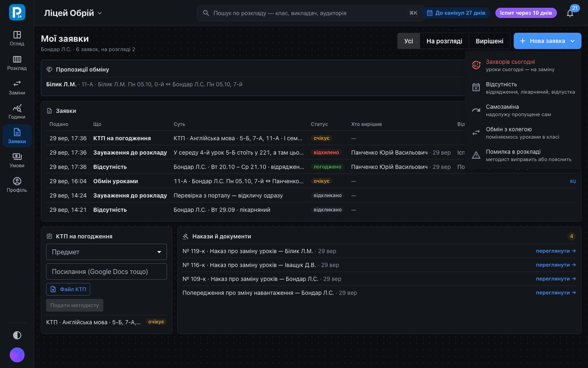View order № 119-к via переглянути
588x368 pixels.
pyautogui.click(x=556, y=251)
